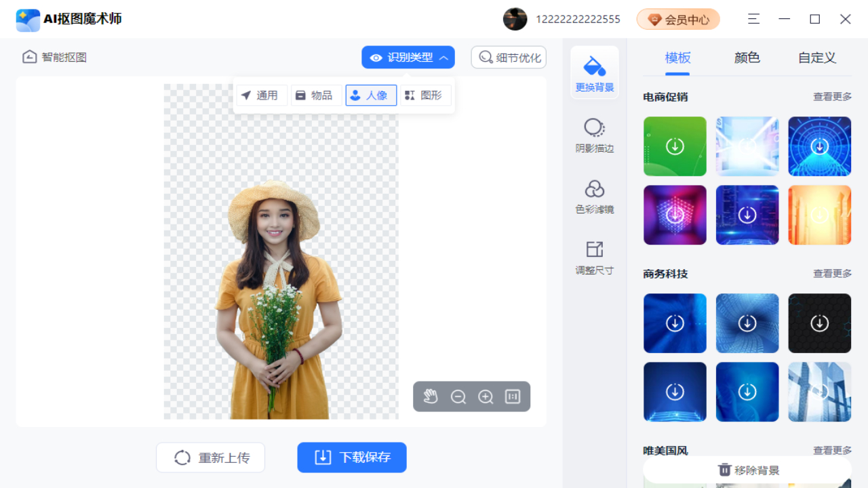The width and height of the screenshot is (868, 488).
Task: Open the 自定义 tab
Action: pos(816,58)
